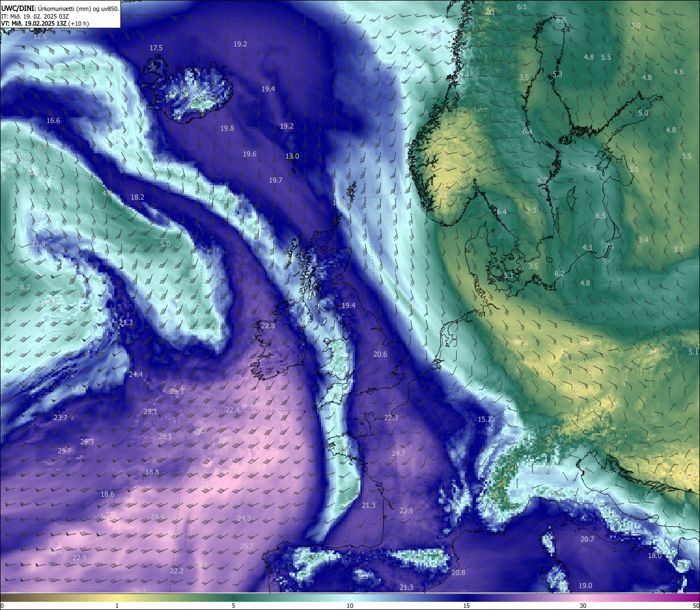Click the 4.3 value on the map
This screenshot has width=700, height=610.
point(587,248)
